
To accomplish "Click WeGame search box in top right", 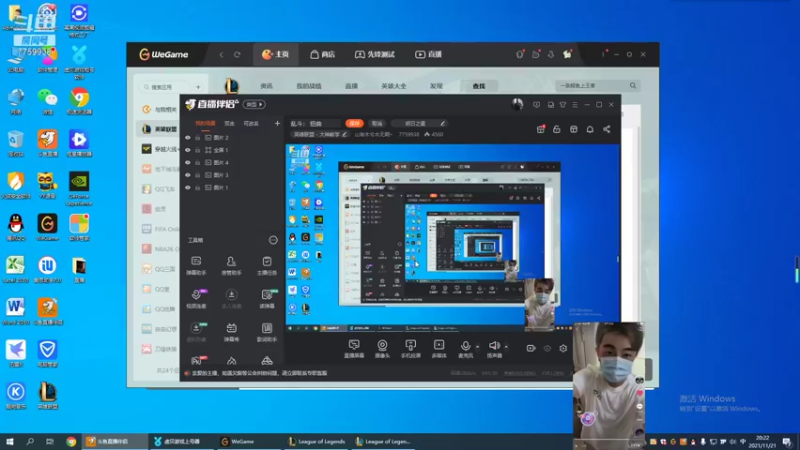I will tap(597, 86).
